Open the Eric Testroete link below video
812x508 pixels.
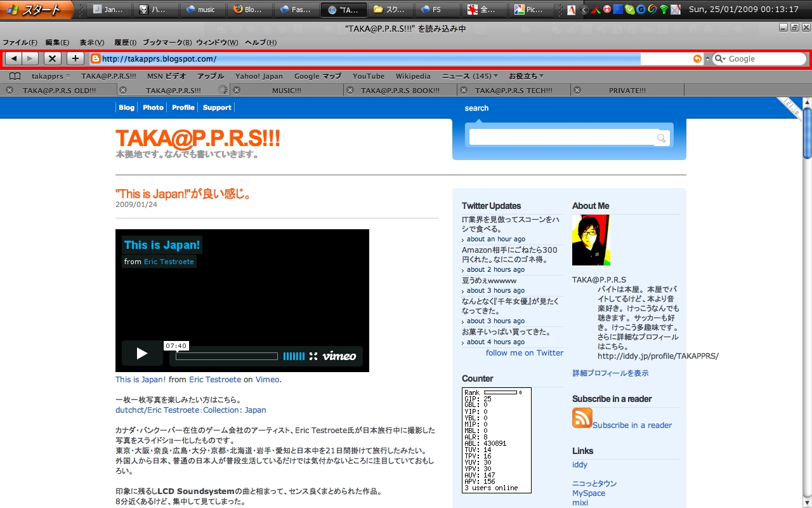click(x=215, y=379)
